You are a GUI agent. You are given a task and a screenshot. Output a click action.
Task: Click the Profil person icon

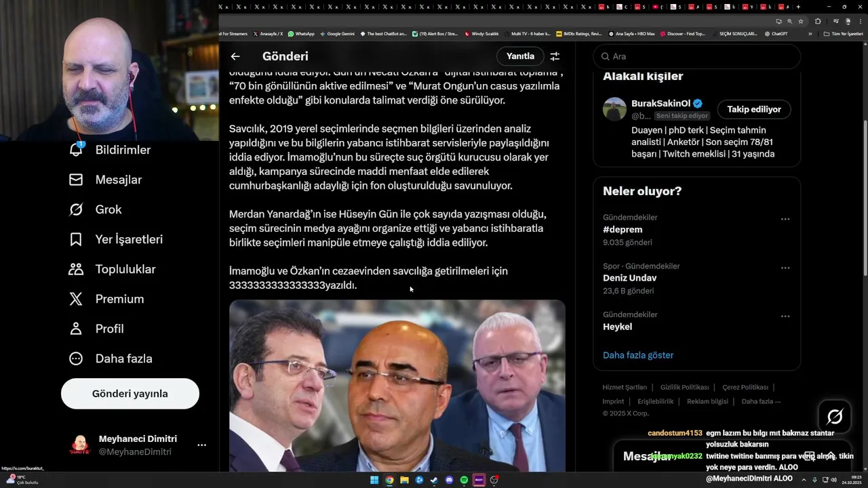coord(76,329)
